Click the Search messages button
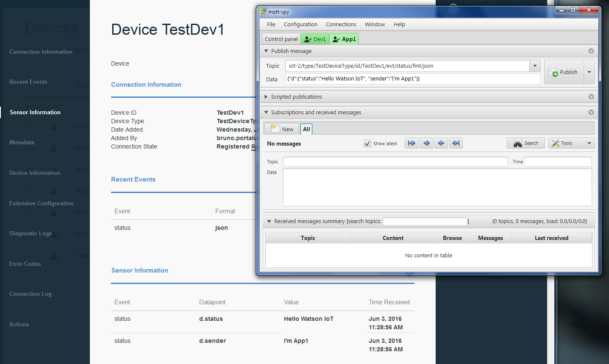 [526, 143]
